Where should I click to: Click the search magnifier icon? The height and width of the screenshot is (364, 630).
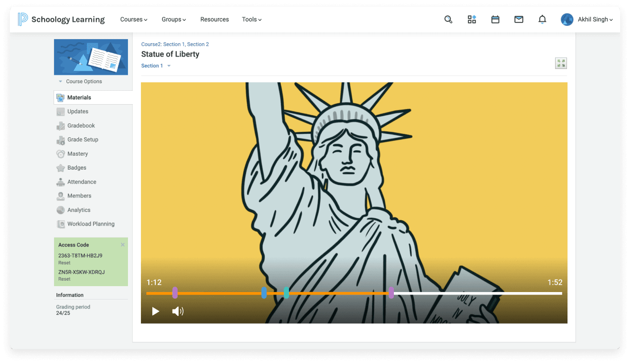448,19
